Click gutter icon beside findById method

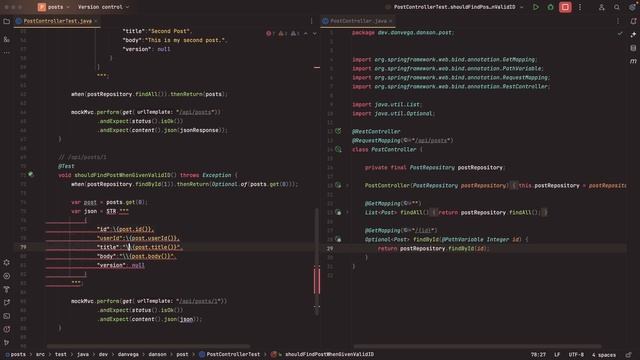pos(338,239)
